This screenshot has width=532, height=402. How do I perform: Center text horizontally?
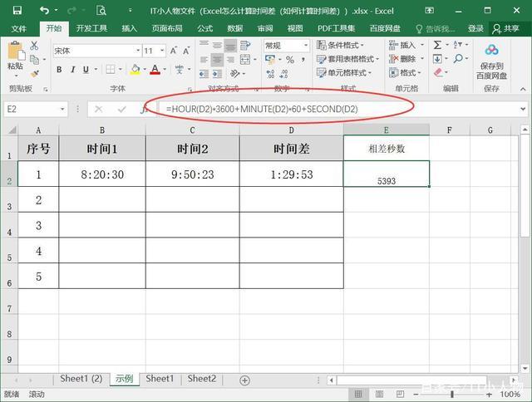pyautogui.click(x=217, y=60)
